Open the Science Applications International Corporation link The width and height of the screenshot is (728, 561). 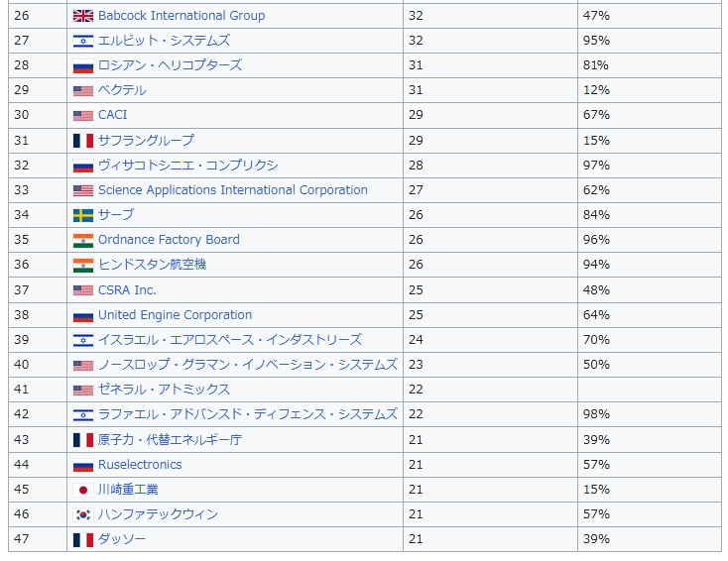232,190
